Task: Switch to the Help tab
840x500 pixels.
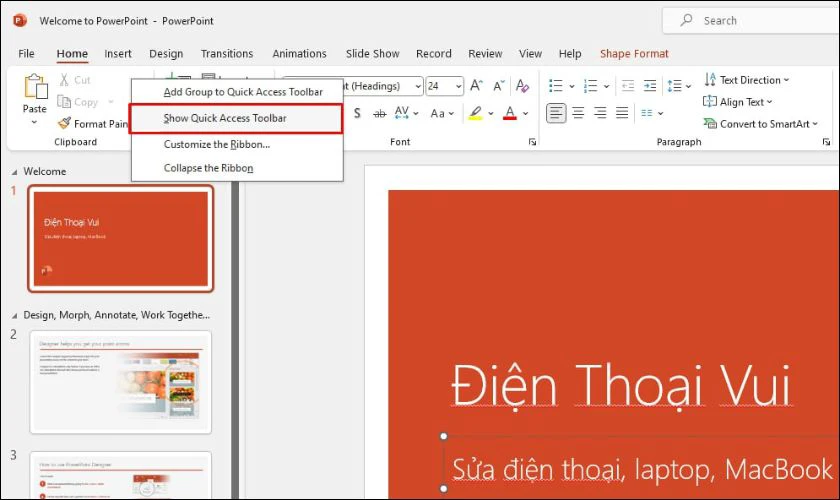Action: point(570,54)
